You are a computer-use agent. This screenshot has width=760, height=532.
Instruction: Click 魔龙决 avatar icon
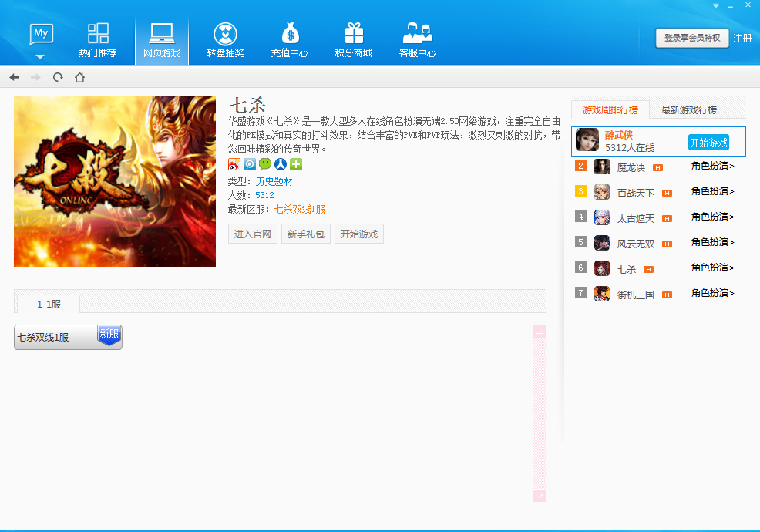(602, 167)
